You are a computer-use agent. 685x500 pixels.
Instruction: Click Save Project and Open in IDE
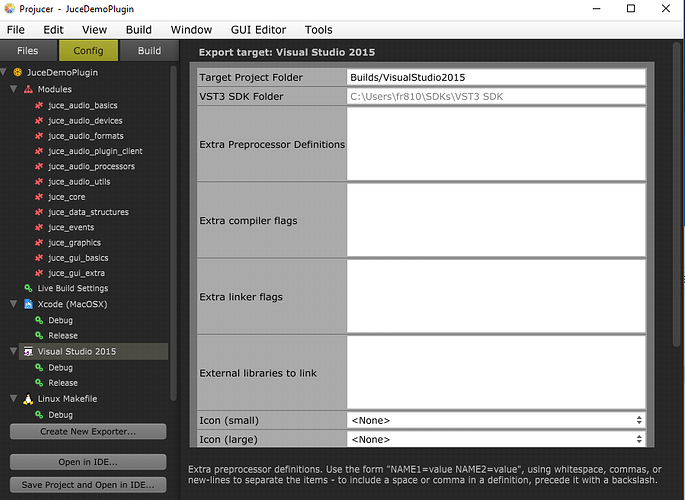(x=88, y=485)
